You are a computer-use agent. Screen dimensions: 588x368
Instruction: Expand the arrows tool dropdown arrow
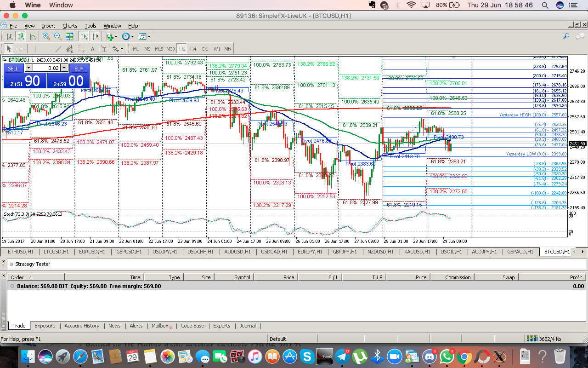(x=122, y=49)
